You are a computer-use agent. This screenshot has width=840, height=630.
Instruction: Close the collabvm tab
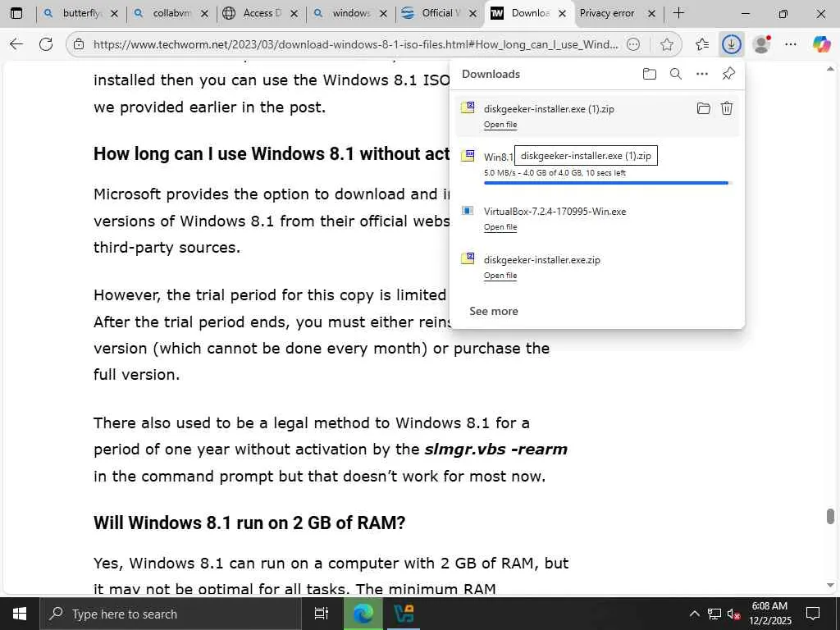(204, 14)
